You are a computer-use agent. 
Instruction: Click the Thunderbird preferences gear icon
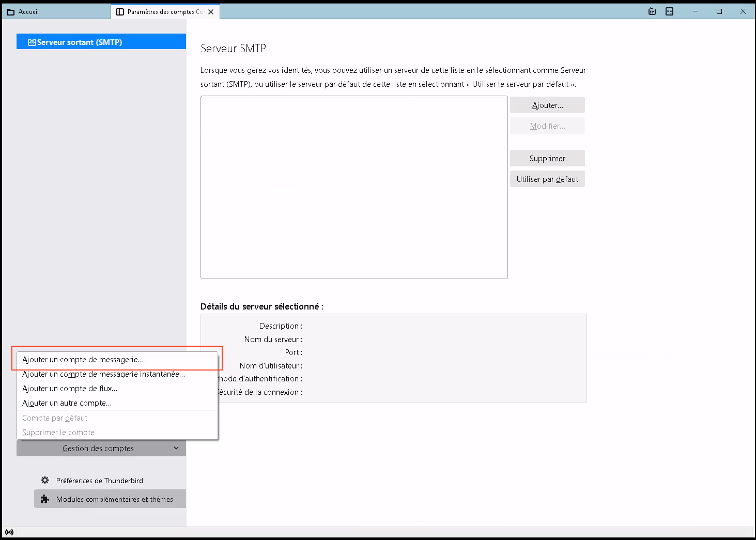point(45,480)
